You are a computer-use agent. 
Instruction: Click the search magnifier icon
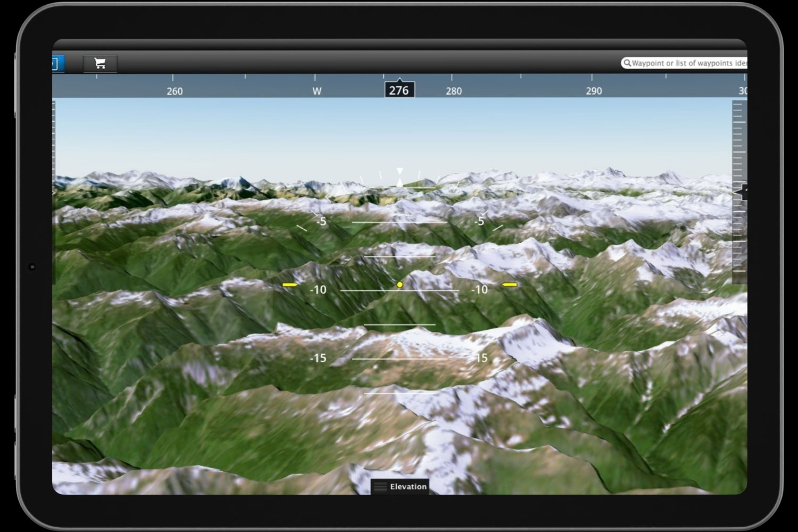click(628, 62)
